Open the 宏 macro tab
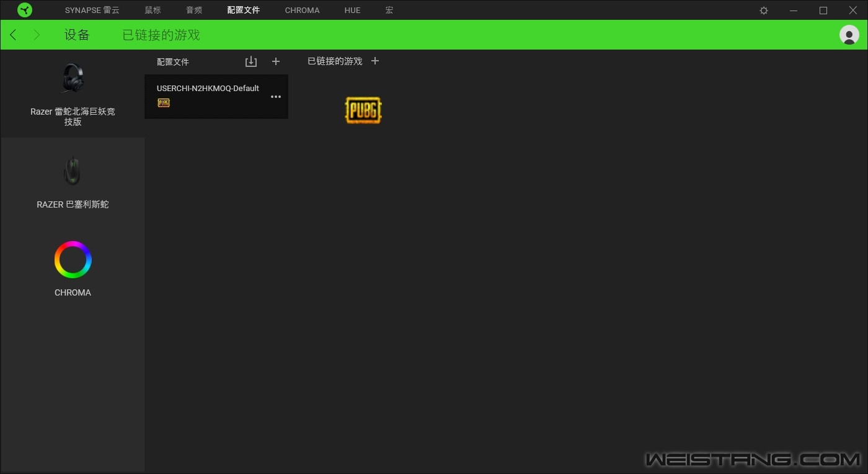 389,10
